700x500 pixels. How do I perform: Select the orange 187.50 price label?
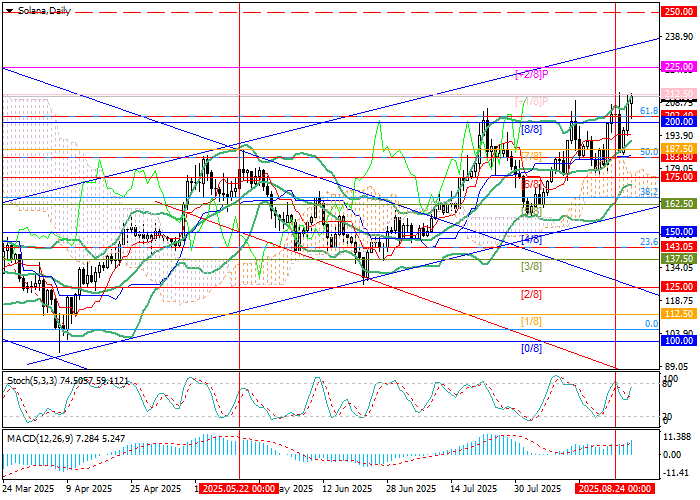pyautogui.click(x=679, y=149)
